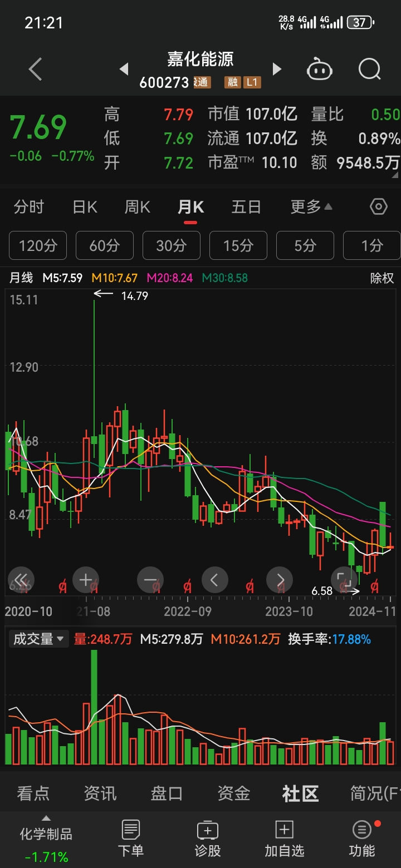Move chart right with single chevron button
401x868 pixels.
click(280, 580)
